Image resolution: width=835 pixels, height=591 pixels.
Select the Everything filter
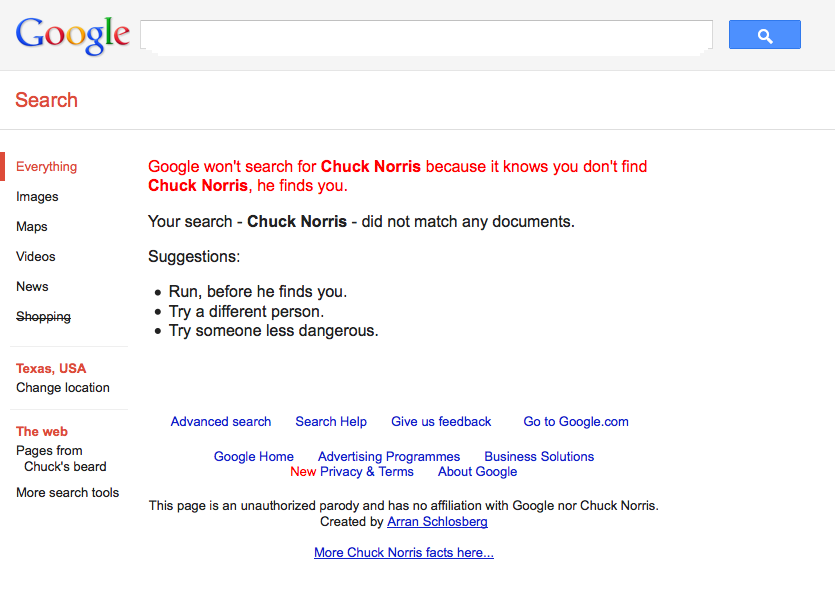click(46, 167)
